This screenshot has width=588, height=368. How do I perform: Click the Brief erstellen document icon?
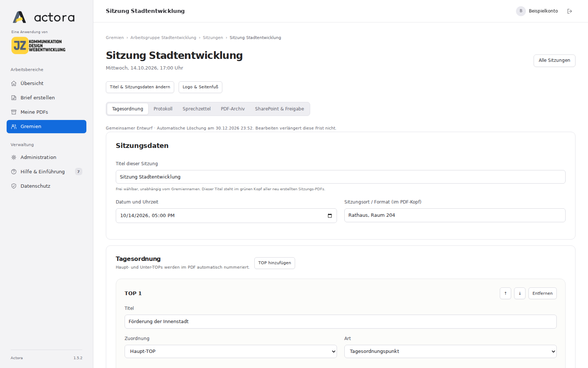tap(14, 98)
